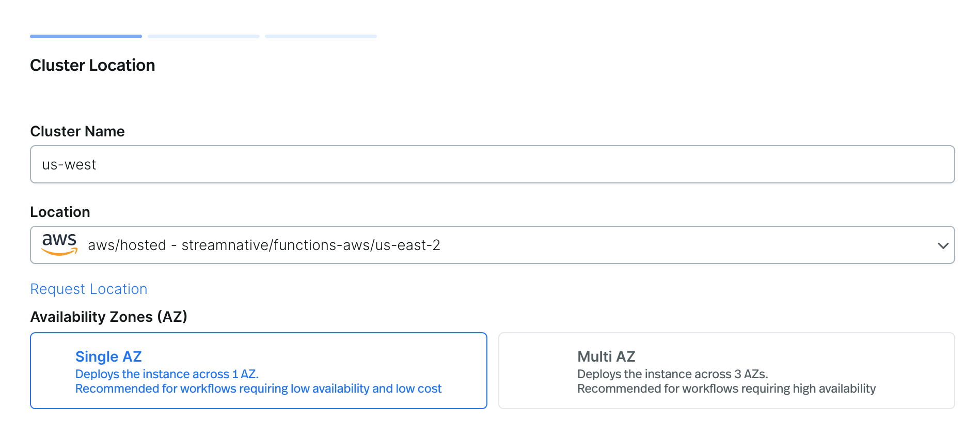Click the Cluster Location heading

(x=92, y=66)
